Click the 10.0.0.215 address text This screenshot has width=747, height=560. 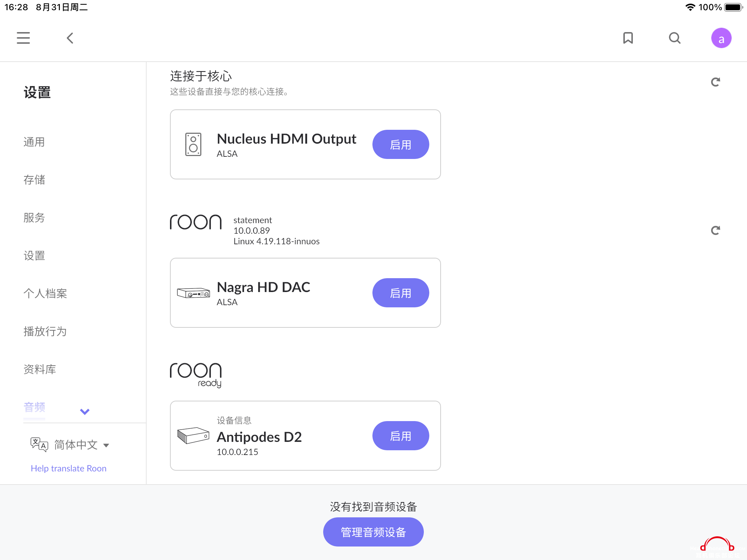[237, 452]
